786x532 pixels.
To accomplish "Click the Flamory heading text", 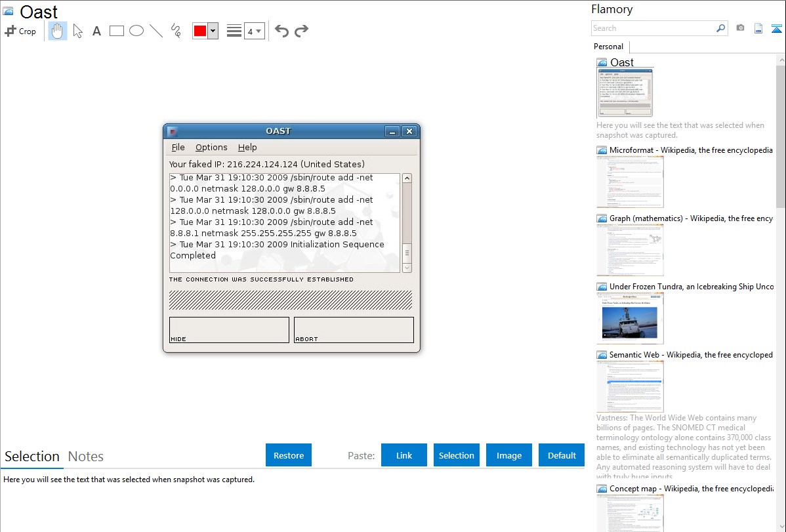I will click(x=611, y=9).
